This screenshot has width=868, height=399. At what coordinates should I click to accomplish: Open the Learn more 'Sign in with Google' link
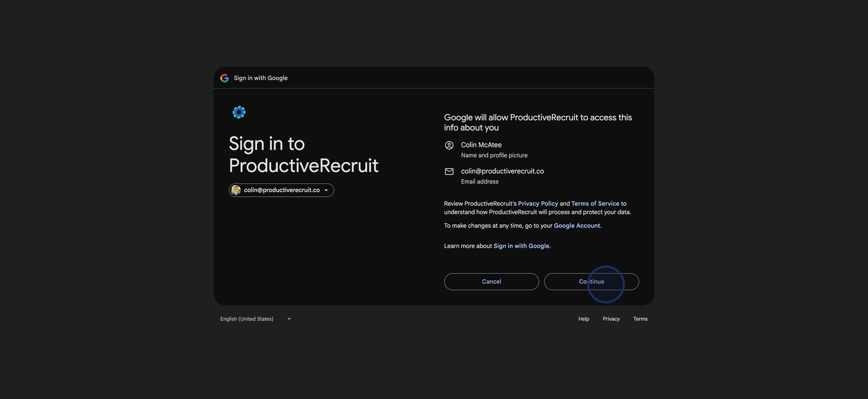click(521, 246)
